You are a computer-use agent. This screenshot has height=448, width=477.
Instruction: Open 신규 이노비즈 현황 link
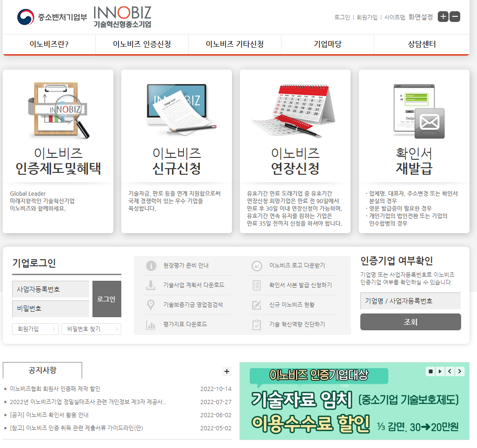pos(292,305)
